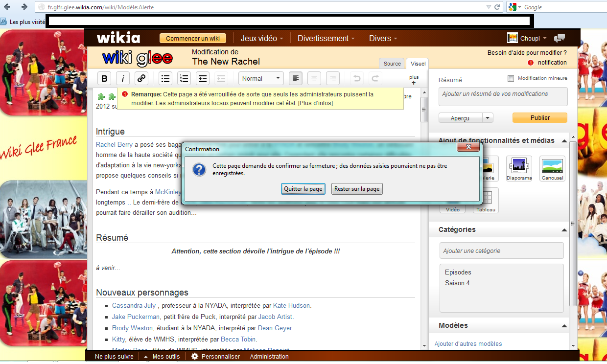Viewport: 607px width, 364px height.
Task: Open the red notification indicator
Action: coord(531,63)
